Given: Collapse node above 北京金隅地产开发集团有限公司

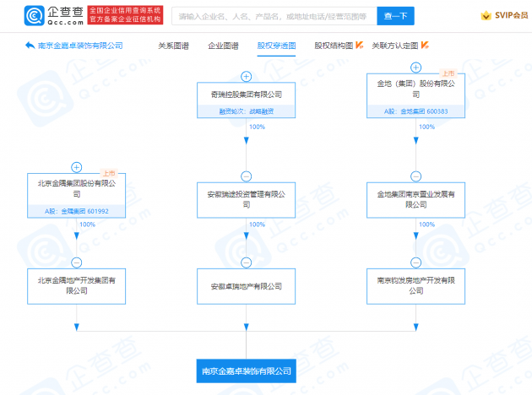Looking at the screenshot, I should click(x=76, y=262).
